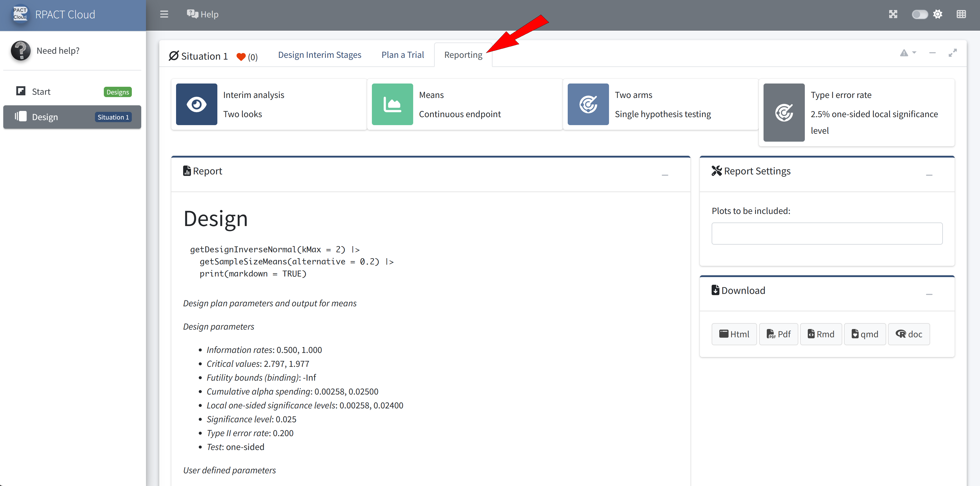Click the Means chart icon tile
The width and height of the screenshot is (980, 486).
point(392,104)
